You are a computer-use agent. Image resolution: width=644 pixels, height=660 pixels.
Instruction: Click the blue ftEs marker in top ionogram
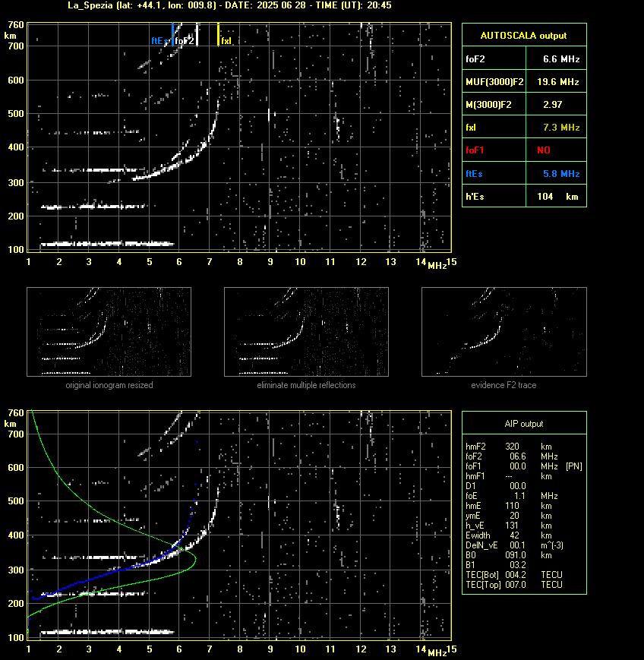pyautogui.click(x=172, y=34)
